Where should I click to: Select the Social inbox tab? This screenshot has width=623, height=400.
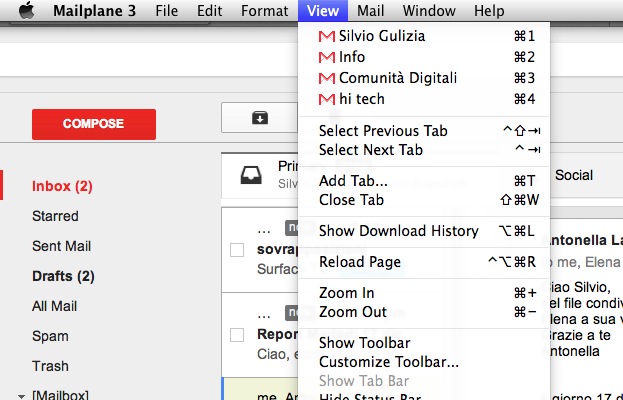574,175
